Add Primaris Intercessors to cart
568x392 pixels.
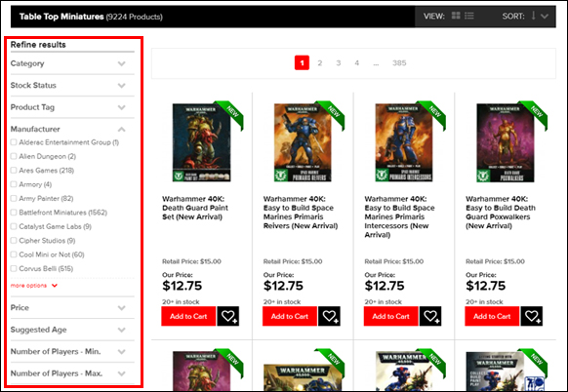pos(390,316)
